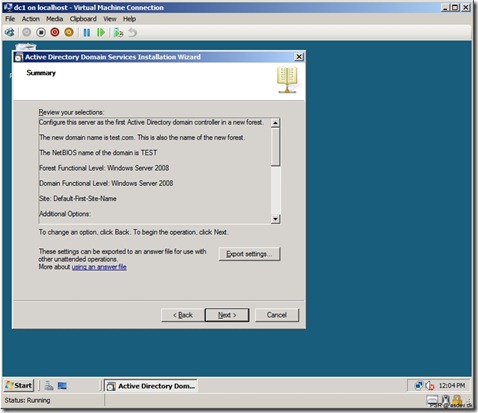Minimize the Virtual Machine Connection window
The image size is (478, 413).
[x=446, y=7]
